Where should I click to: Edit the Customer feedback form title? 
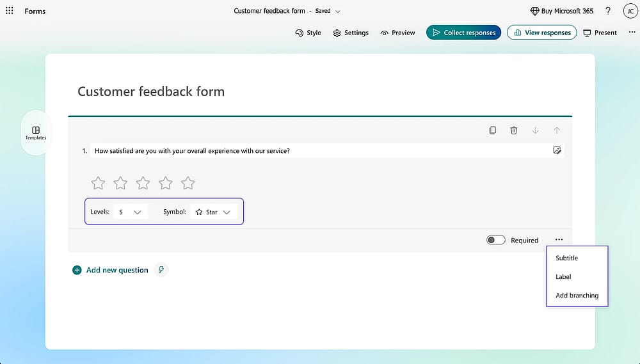151,91
